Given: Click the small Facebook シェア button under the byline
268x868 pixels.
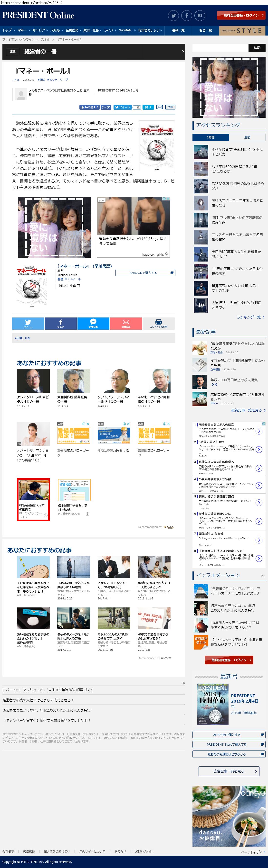Looking at the screenshot, I should (106, 107).
